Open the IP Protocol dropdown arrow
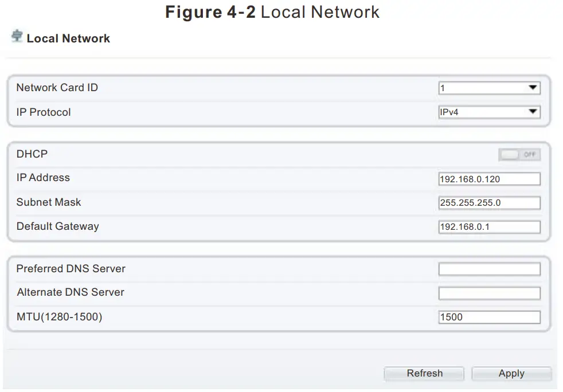Screen dimensions: 563x392 pyautogui.click(x=534, y=112)
